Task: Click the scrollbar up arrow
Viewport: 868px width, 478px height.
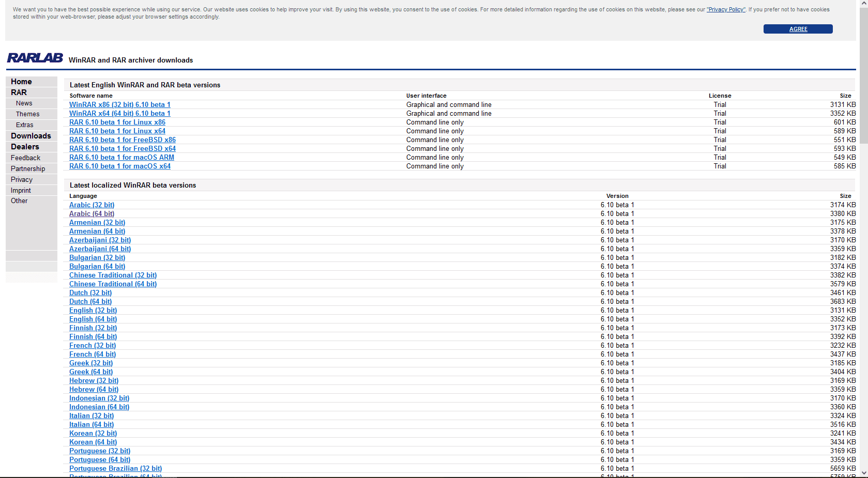Action: point(863,4)
